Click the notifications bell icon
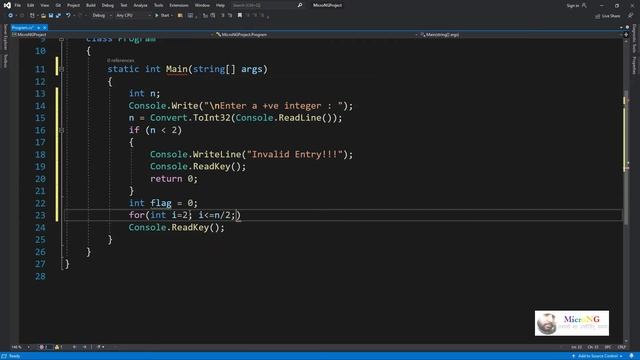 pos(631,356)
